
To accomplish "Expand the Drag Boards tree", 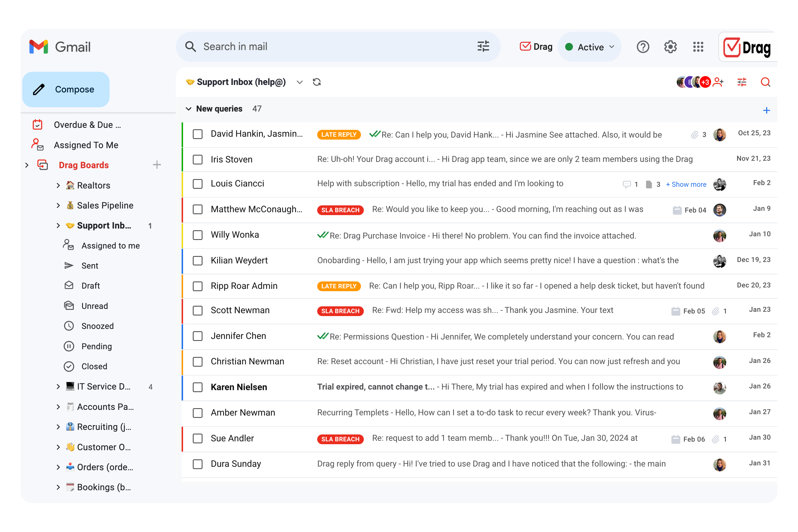I will coord(27,165).
